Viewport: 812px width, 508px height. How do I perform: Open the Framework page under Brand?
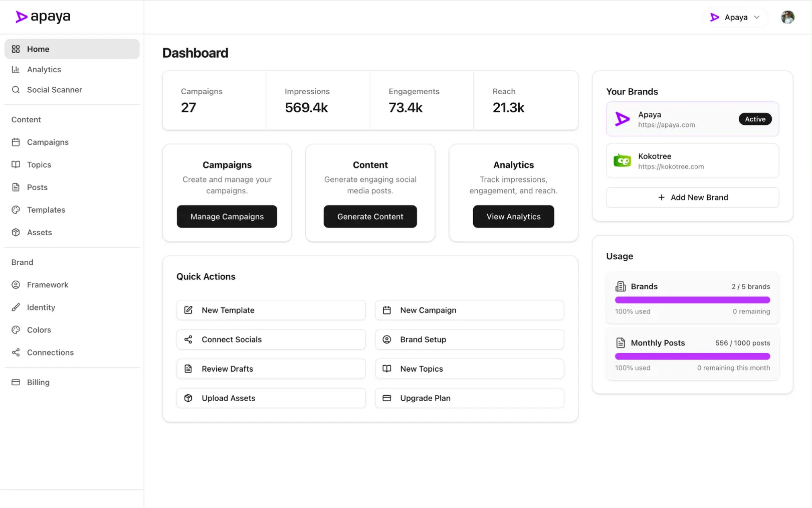pyautogui.click(x=48, y=285)
